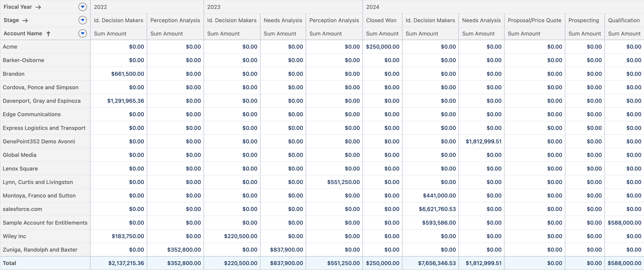The image size is (644, 270).
Task: Click the 2024 fiscal year header
Action: [373, 7]
